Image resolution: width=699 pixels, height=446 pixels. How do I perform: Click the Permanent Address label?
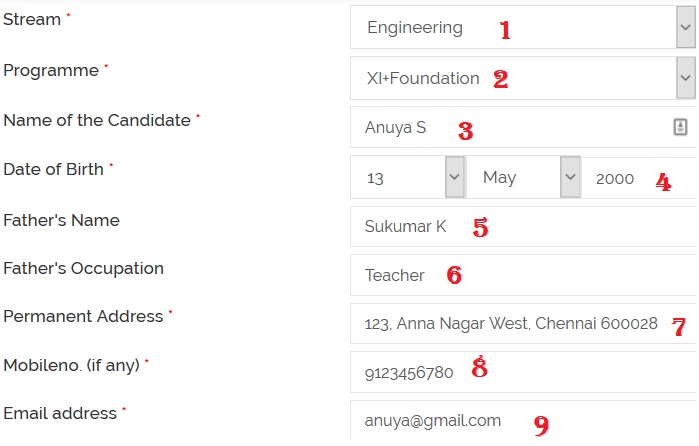point(83,316)
